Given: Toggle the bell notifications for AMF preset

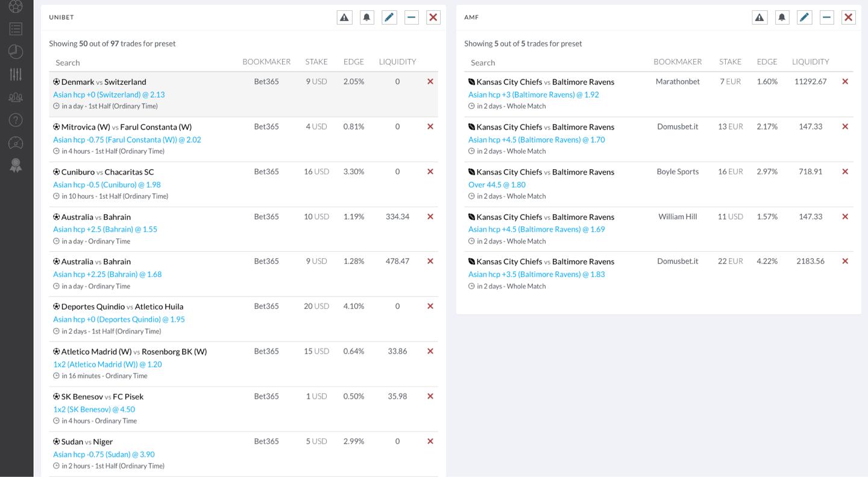Looking at the screenshot, I should pos(782,17).
